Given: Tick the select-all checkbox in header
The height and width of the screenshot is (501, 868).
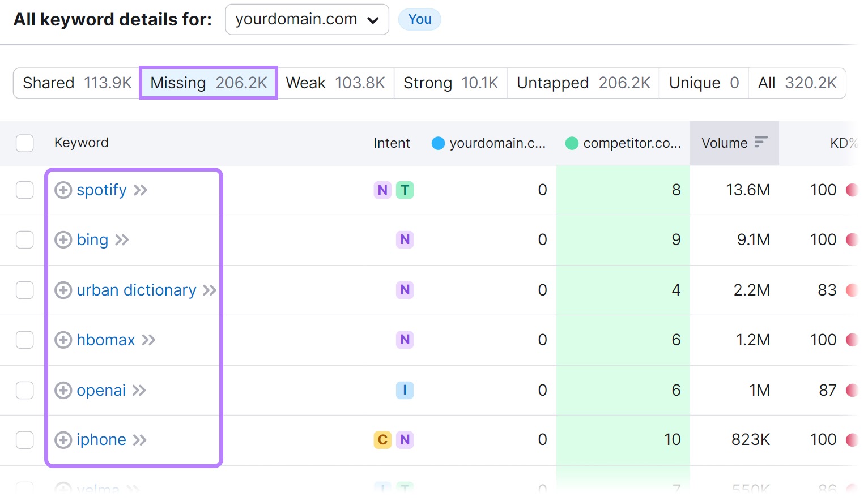Looking at the screenshot, I should point(25,143).
